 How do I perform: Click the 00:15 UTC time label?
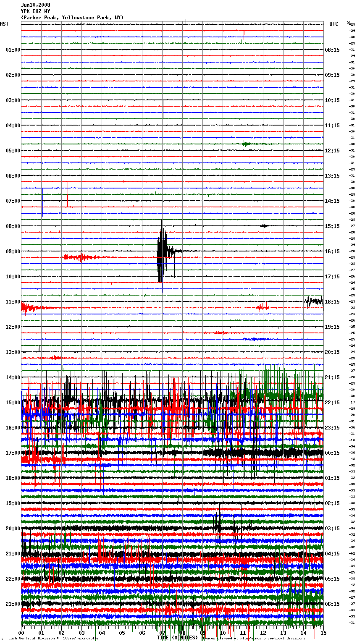332,453
